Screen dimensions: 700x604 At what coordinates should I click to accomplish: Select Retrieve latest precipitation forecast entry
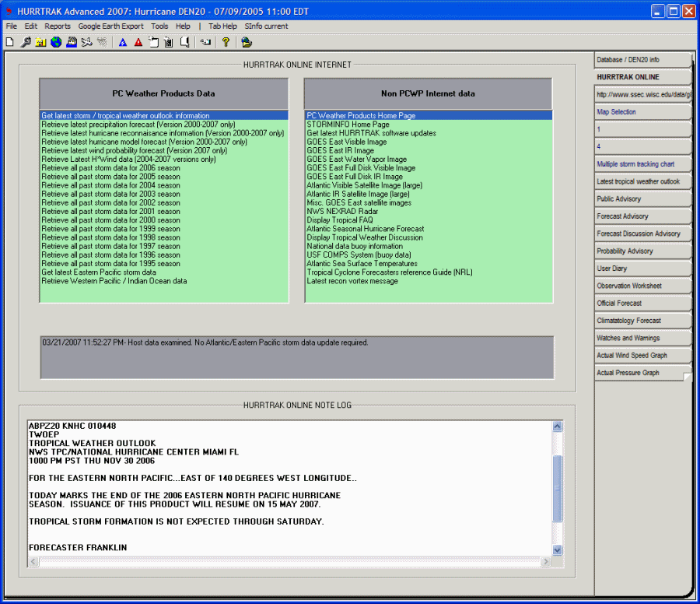164,125
